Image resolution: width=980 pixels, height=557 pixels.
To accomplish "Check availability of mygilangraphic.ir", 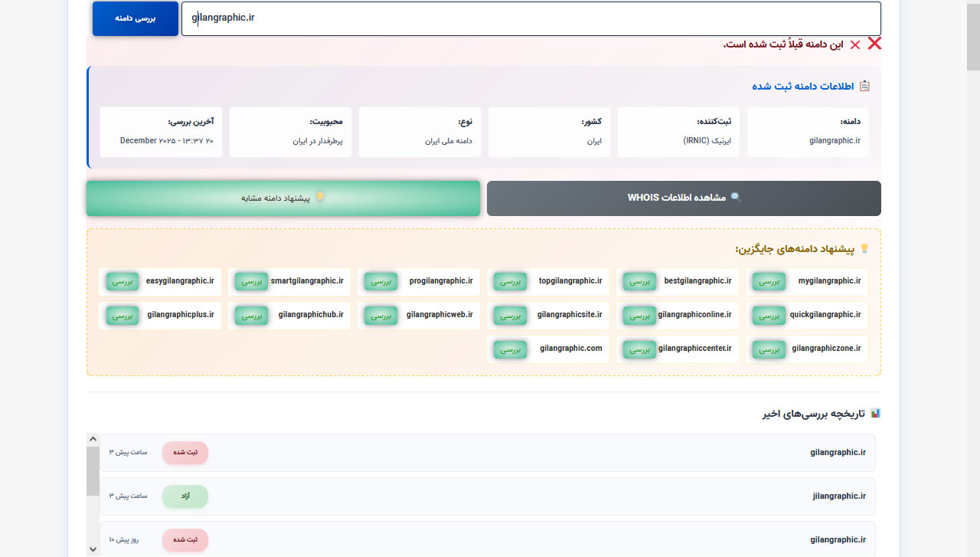I will pos(768,282).
